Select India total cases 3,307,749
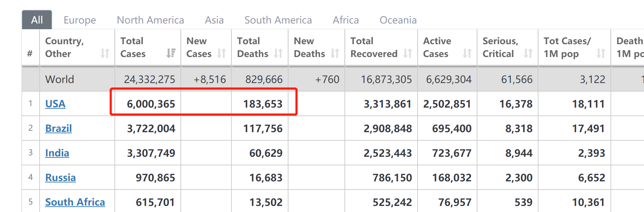This screenshot has height=212, width=644. (151, 153)
